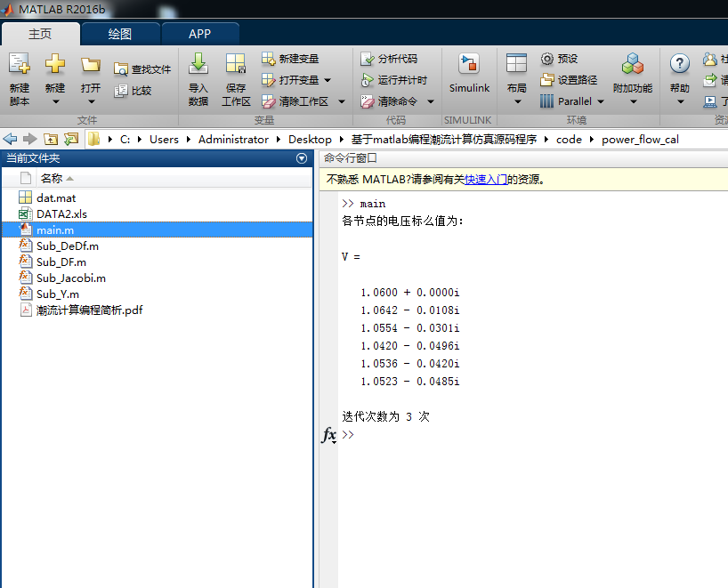Create a new variable with 新建变量

pyautogui.click(x=290, y=59)
